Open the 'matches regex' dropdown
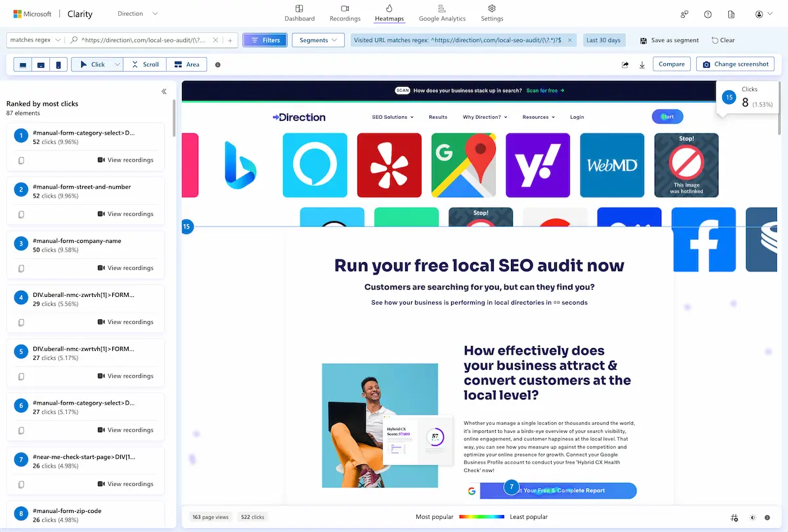This screenshot has height=532, width=788. click(x=35, y=40)
